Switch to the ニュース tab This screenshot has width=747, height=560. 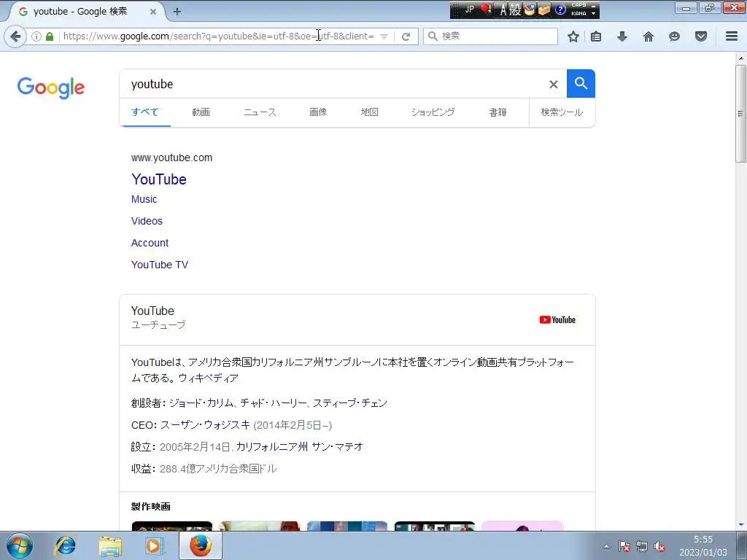tap(260, 112)
